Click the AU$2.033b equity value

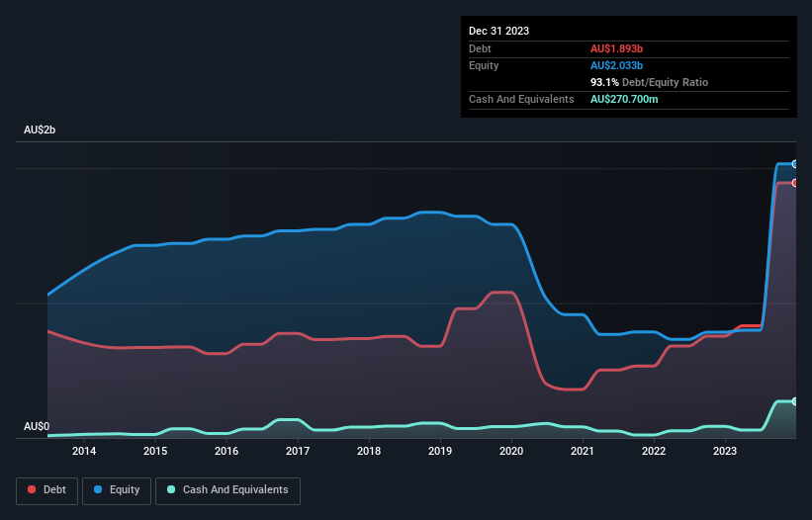pos(616,65)
